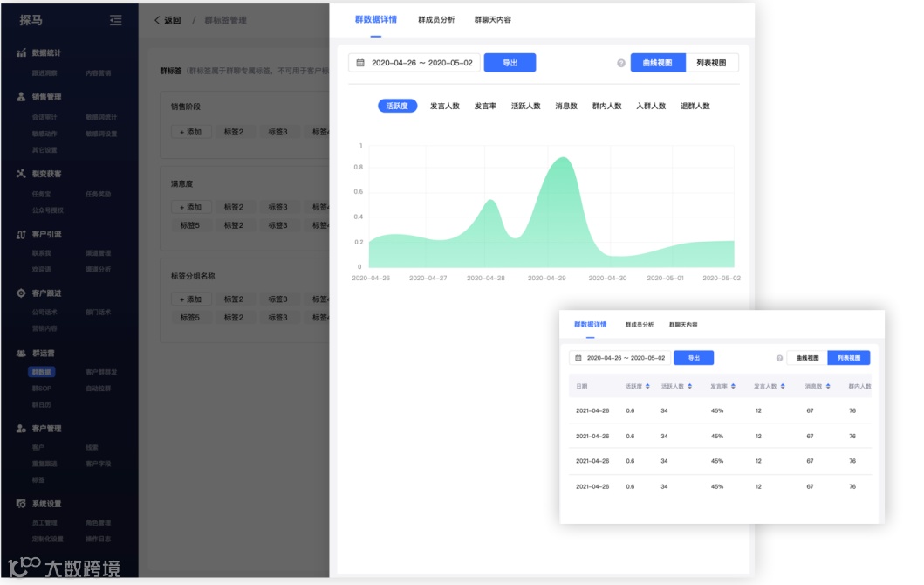Open 群聊天内容 tab in the small list panel
The height and width of the screenshot is (585, 924).
[683, 325]
